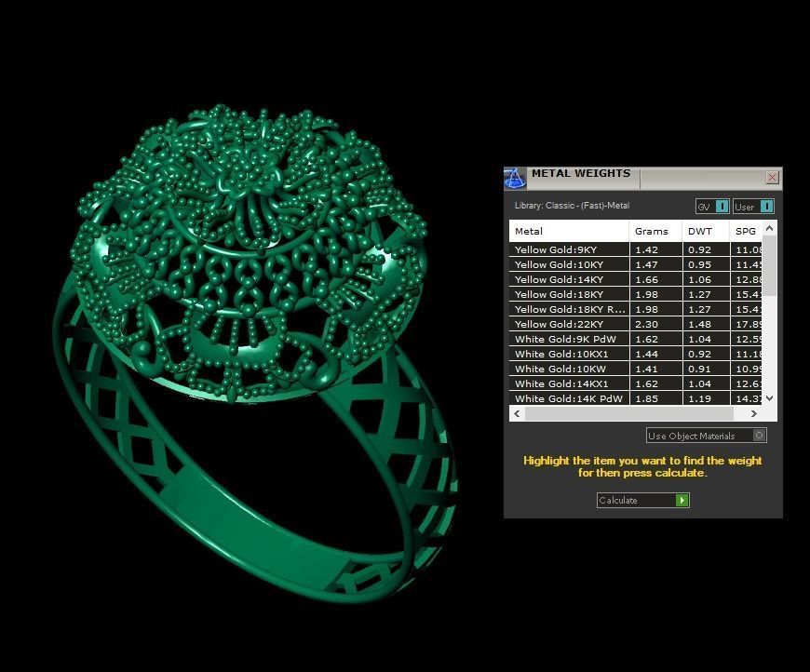Viewport: 810px width, 672px height.
Task: Sort by Grams column header
Action: (x=655, y=232)
